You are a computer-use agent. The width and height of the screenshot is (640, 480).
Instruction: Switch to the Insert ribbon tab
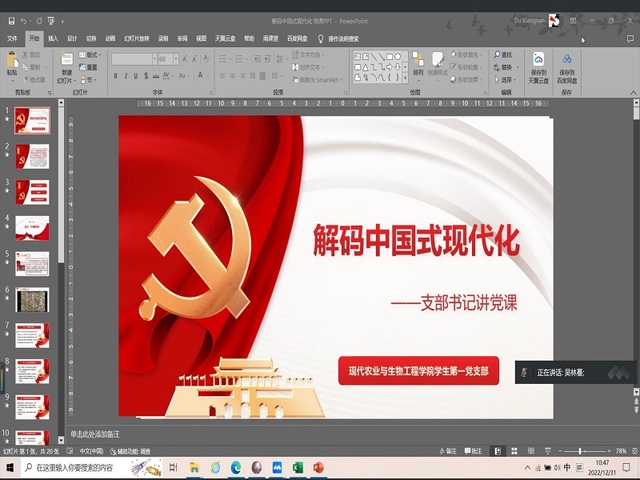(53, 38)
